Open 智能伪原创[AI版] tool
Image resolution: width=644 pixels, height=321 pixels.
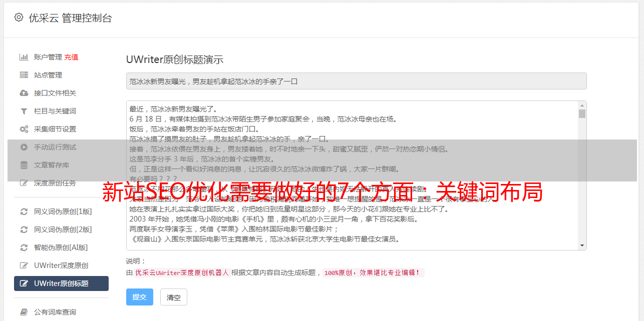(61, 247)
